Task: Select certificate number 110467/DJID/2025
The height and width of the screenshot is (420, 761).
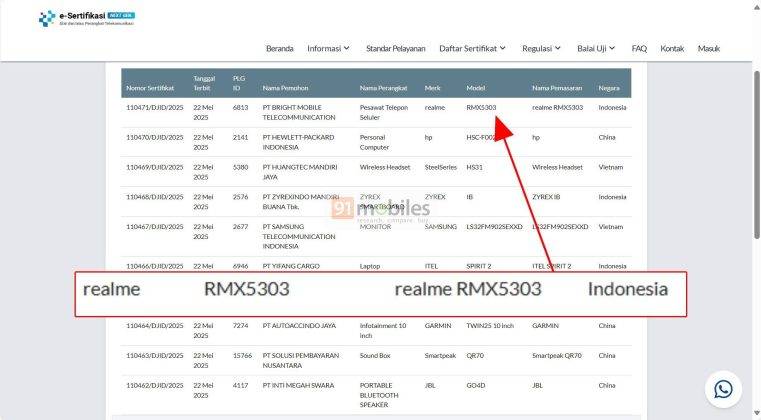Action: point(155,227)
